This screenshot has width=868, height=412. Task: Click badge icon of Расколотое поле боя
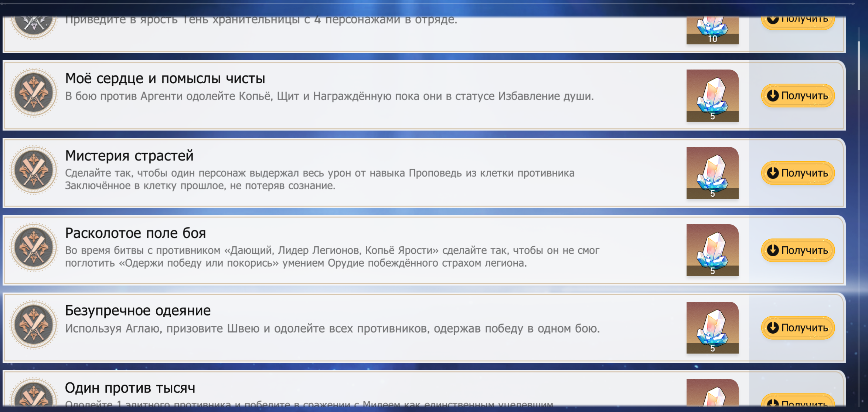click(x=34, y=247)
